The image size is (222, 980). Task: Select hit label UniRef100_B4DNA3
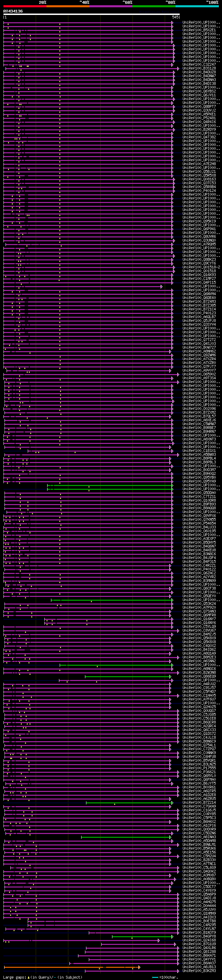(199, 80)
